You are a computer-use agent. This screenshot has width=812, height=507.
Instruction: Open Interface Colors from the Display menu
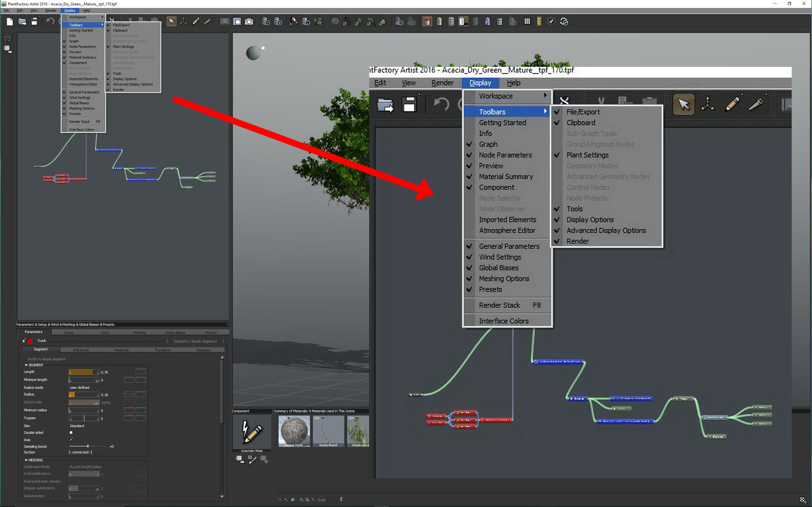coord(82,129)
